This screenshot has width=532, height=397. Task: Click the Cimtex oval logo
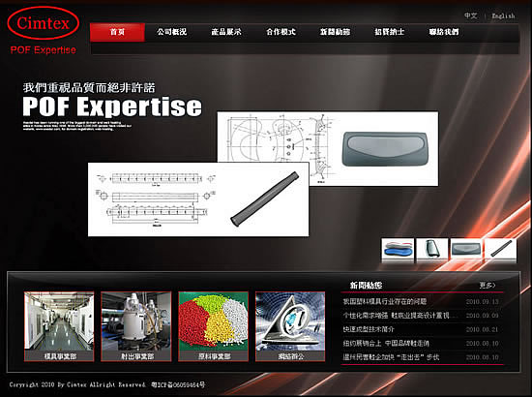click(44, 23)
